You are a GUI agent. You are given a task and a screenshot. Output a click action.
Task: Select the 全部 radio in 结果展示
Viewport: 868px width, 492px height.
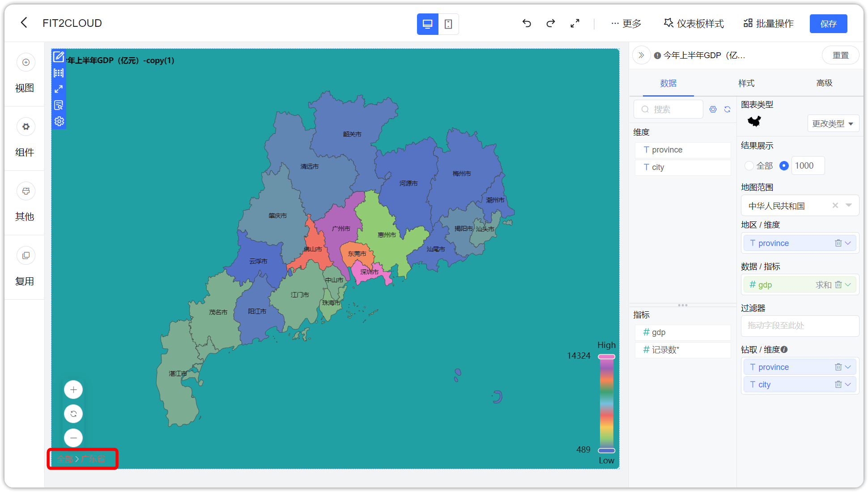click(749, 165)
